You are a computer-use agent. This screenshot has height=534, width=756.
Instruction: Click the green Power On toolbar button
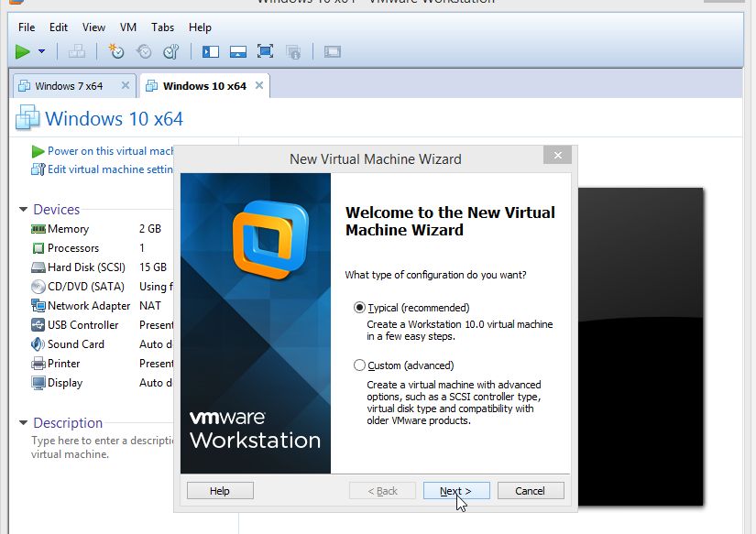pos(22,51)
